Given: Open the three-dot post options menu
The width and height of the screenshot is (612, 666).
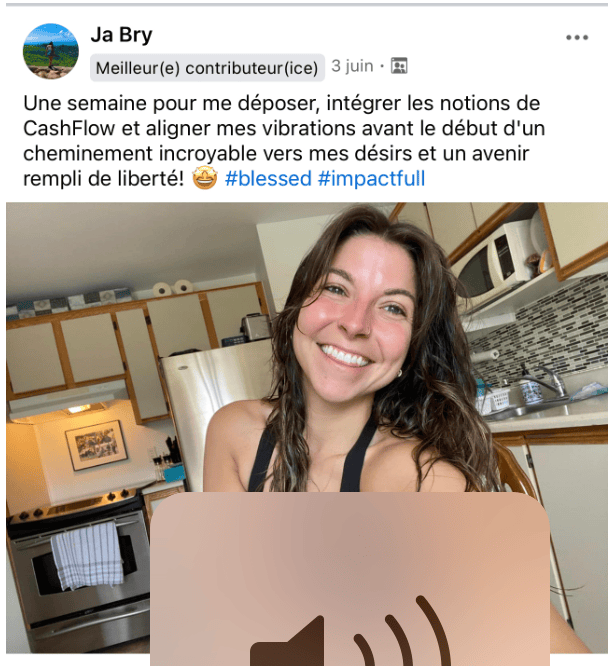Looking at the screenshot, I should (577, 37).
